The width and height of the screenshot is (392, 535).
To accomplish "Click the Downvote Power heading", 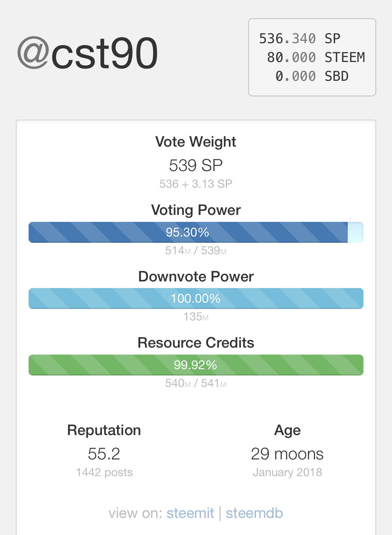I will pyautogui.click(x=196, y=277).
